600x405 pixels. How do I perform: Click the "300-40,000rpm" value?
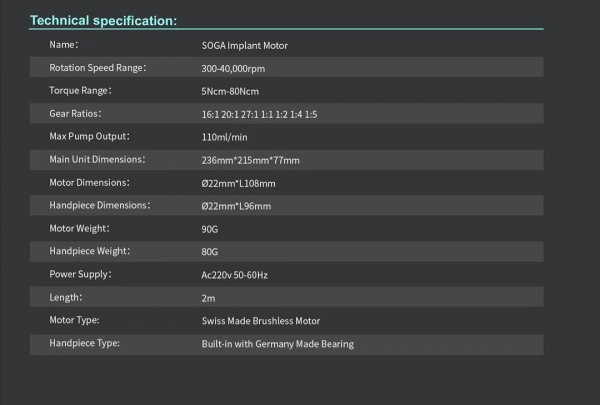(x=234, y=68)
